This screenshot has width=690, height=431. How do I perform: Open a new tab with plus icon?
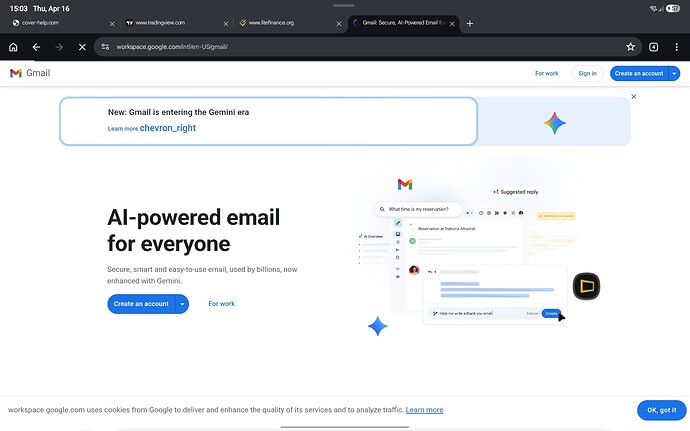(x=470, y=23)
